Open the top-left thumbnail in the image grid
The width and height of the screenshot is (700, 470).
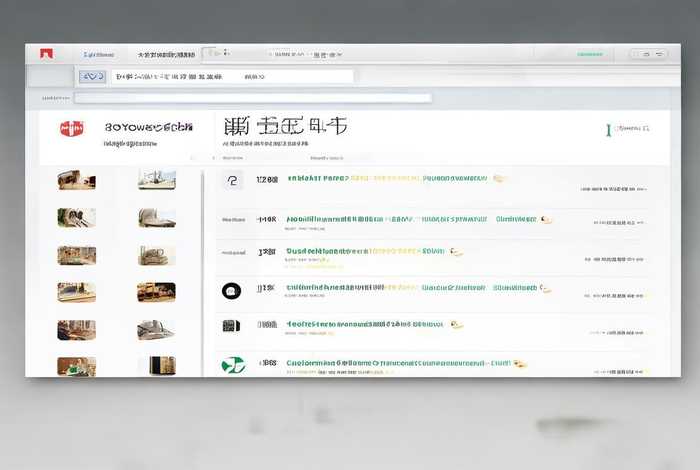pyautogui.click(x=76, y=180)
